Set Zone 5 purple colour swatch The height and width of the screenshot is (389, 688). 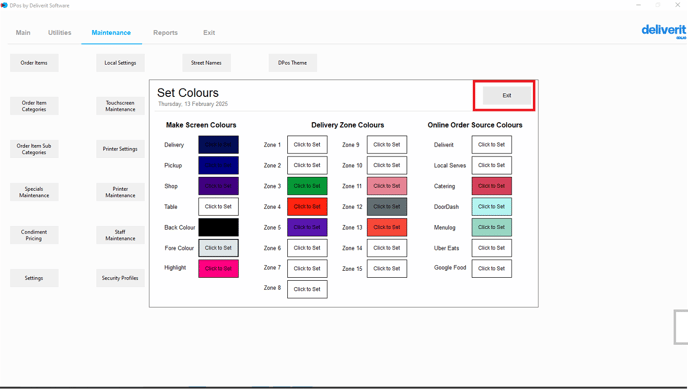click(x=307, y=227)
